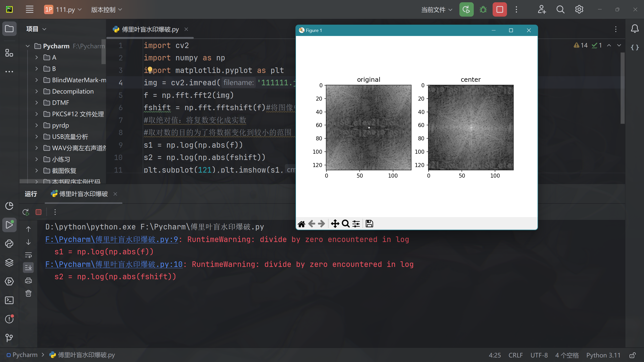Viewport: 644px width, 362px height.
Task: Toggle soft-wrap in Run console
Action: 28,255
